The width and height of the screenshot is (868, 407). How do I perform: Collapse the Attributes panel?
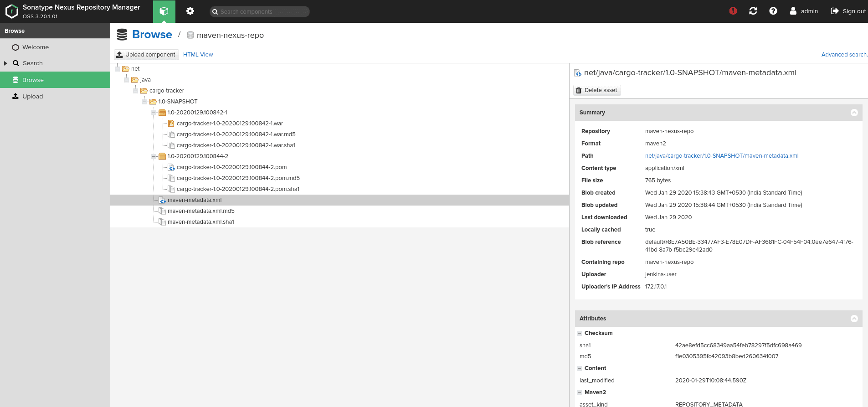pos(854,319)
